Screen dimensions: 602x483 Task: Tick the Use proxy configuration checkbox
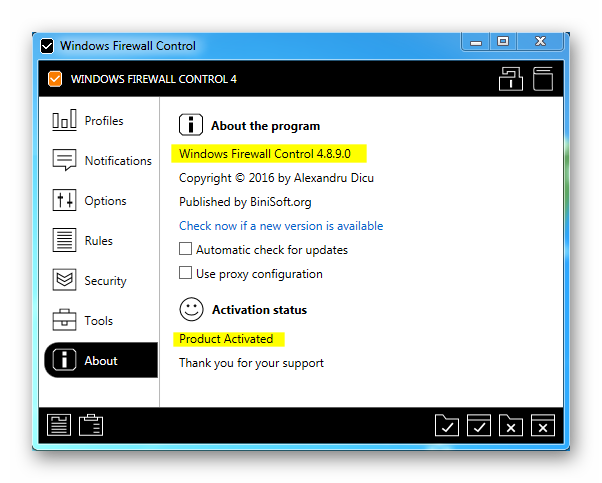[185, 273]
